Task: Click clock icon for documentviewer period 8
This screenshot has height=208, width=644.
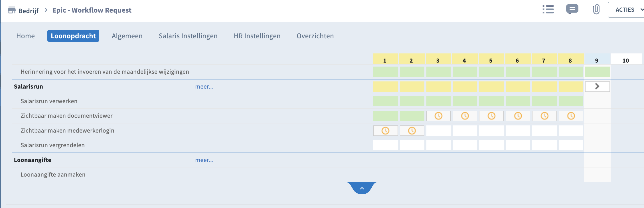Action: [x=571, y=116]
